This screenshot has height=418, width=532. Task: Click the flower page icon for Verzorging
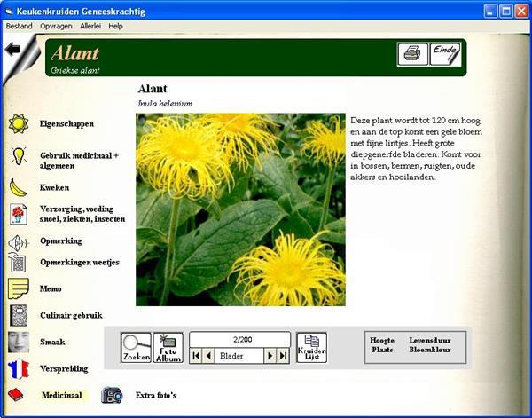pos(19,214)
